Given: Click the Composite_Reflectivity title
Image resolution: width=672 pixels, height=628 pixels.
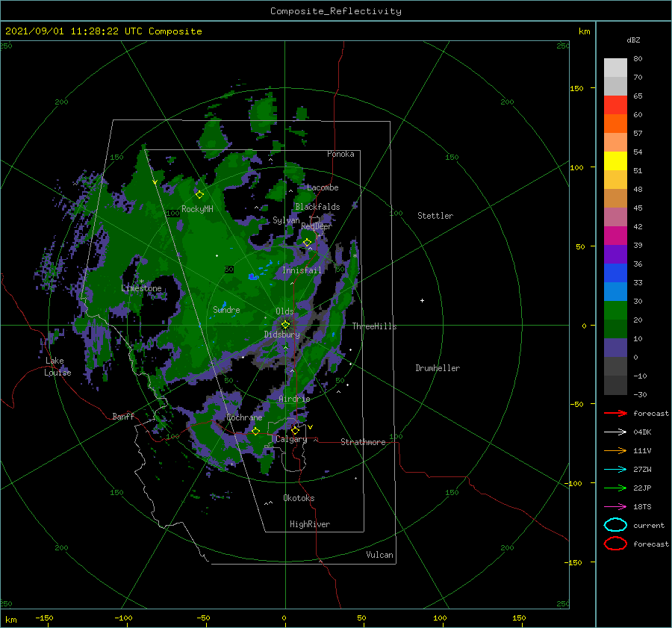Looking at the screenshot, I should click(335, 11).
